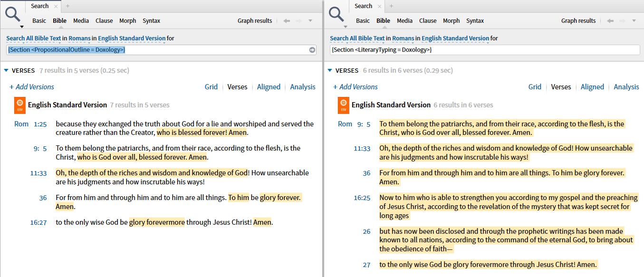Collapse the VERSES section in right panel

330,71
